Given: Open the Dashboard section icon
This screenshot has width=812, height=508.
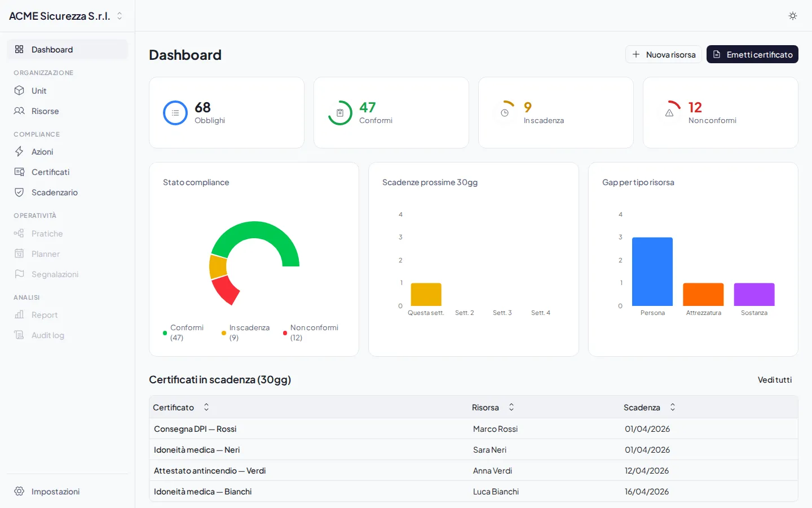Looking at the screenshot, I should (19, 49).
